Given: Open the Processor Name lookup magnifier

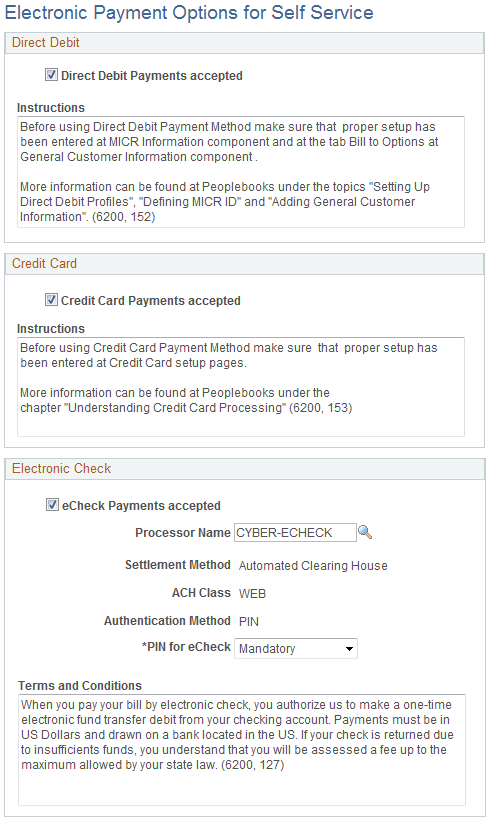Looking at the screenshot, I should pos(365,532).
